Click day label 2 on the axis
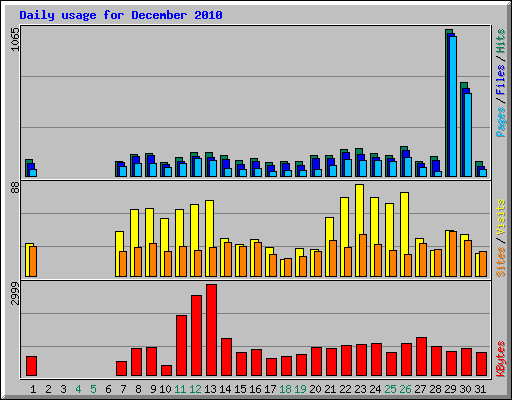Image resolution: width=512 pixels, height=400 pixels. (x=48, y=389)
